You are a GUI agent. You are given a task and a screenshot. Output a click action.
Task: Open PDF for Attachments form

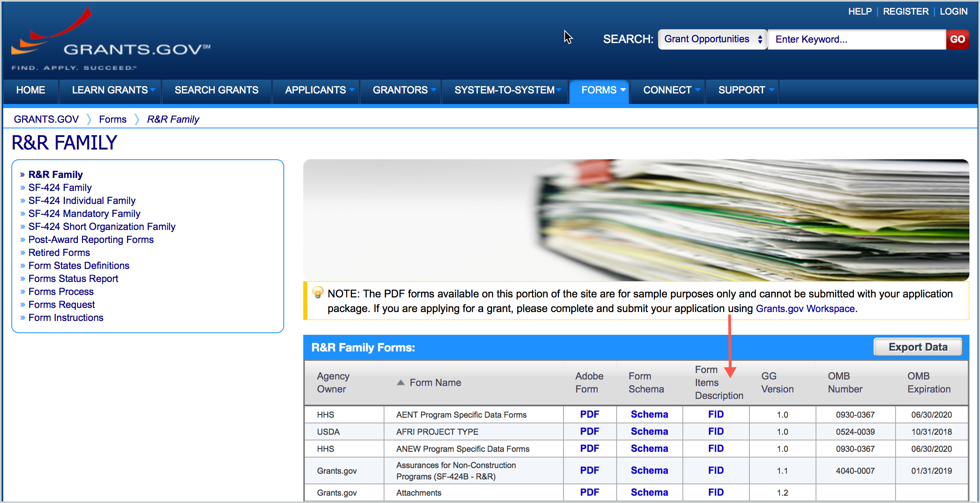click(589, 492)
